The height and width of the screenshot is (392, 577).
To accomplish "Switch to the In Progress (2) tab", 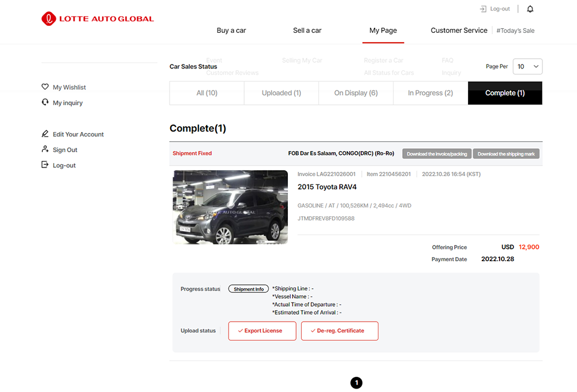I will [430, 93].
